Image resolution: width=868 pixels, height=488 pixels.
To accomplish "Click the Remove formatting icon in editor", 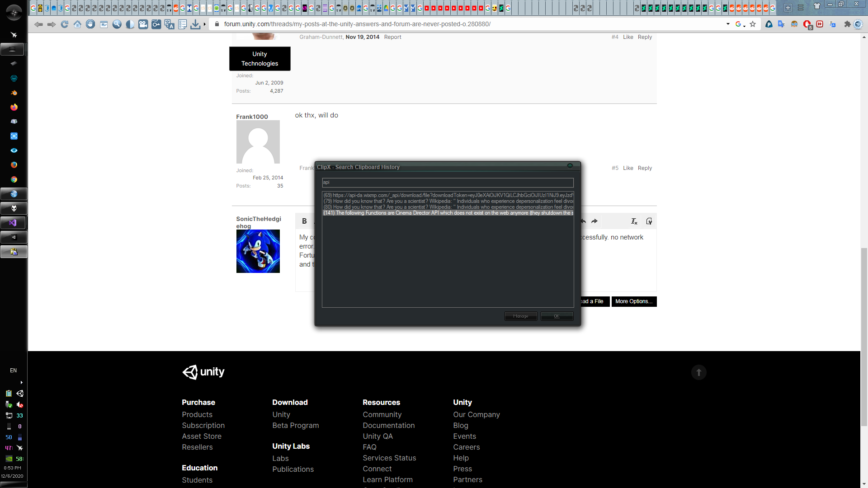I will (634, 221).
